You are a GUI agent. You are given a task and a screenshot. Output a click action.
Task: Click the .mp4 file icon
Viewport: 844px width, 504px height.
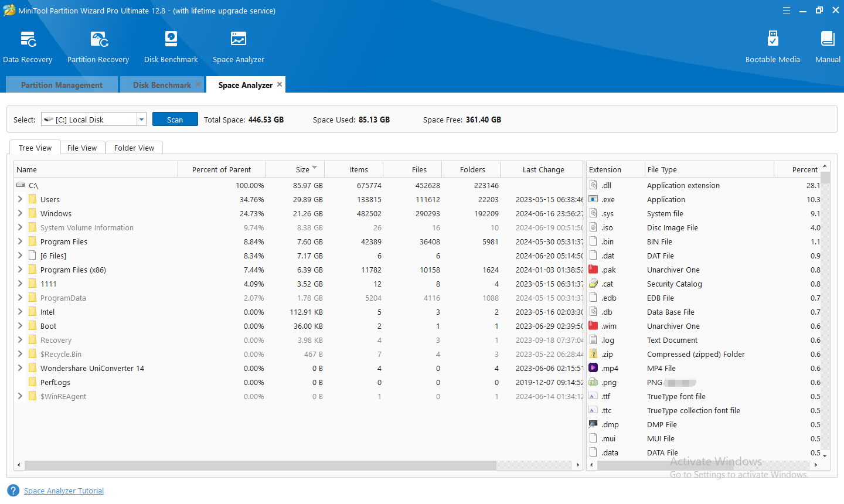[x=593, y=368]
